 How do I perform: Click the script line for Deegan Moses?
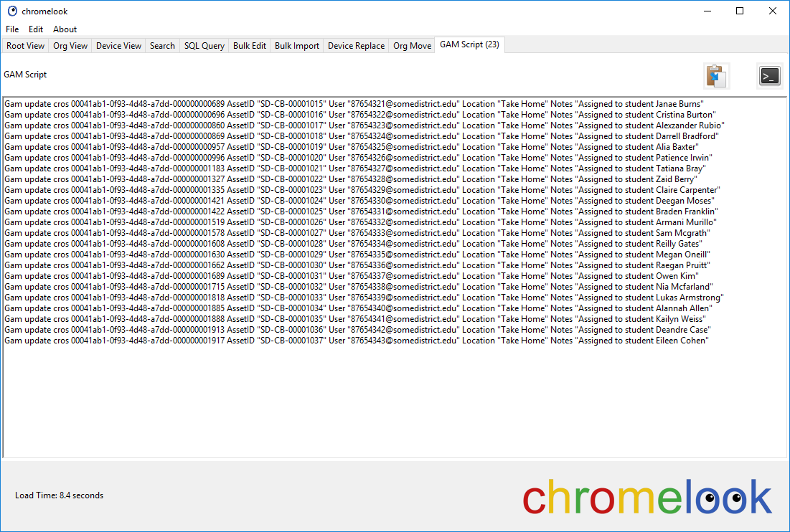[359, 201]
